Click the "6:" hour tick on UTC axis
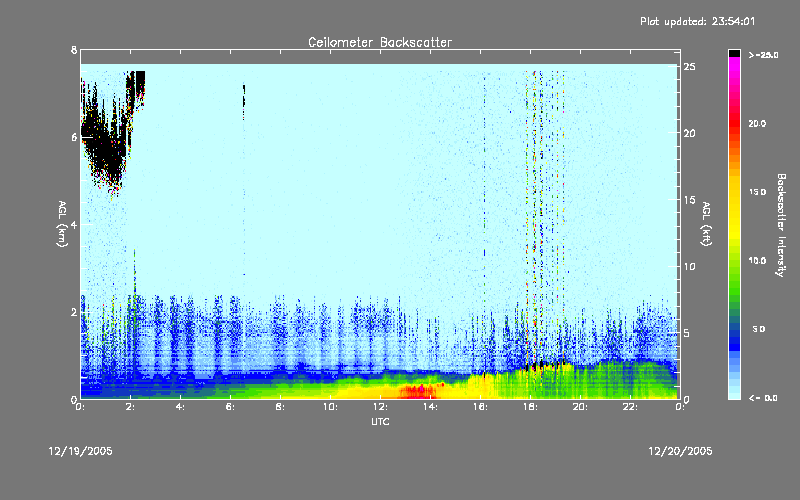The image size is (800, 500). [230, 407]
